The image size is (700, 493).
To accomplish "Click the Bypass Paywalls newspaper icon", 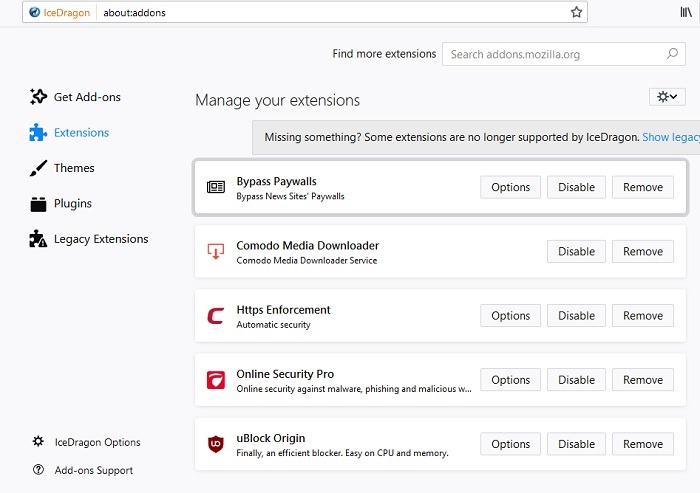I will point(216,187).
